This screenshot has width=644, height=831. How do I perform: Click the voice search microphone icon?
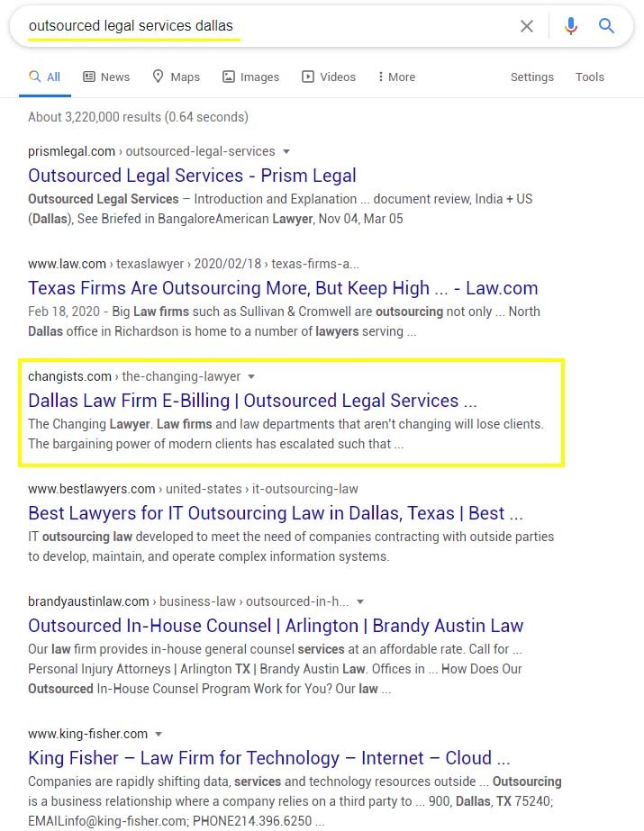tap(570, 26)
